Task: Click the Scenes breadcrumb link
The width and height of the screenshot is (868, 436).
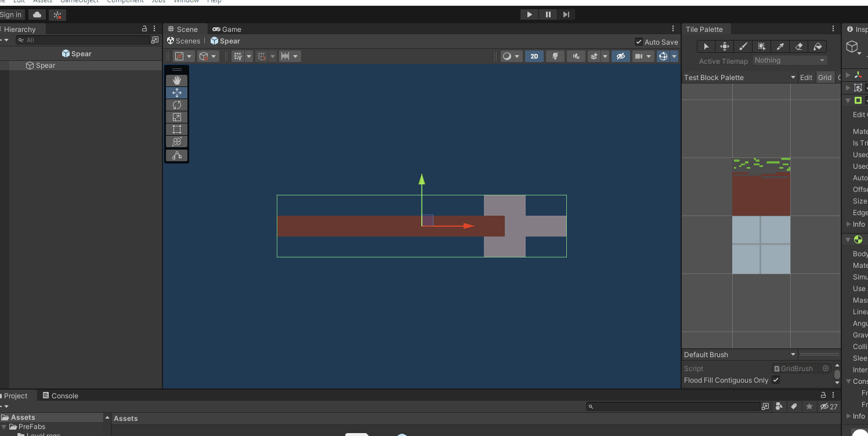Action: pyautogui.click(x=183, y=41)
